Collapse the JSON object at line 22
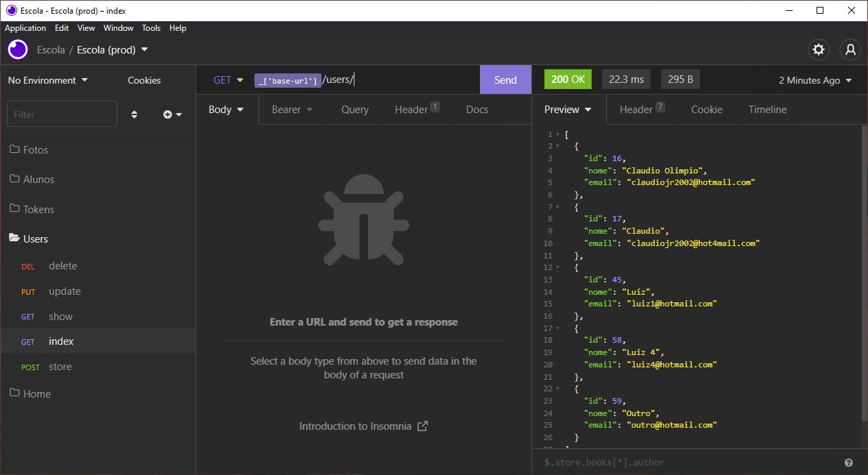Screen dimensions: 868x475 pyautogui.click(x=557, y=389)
